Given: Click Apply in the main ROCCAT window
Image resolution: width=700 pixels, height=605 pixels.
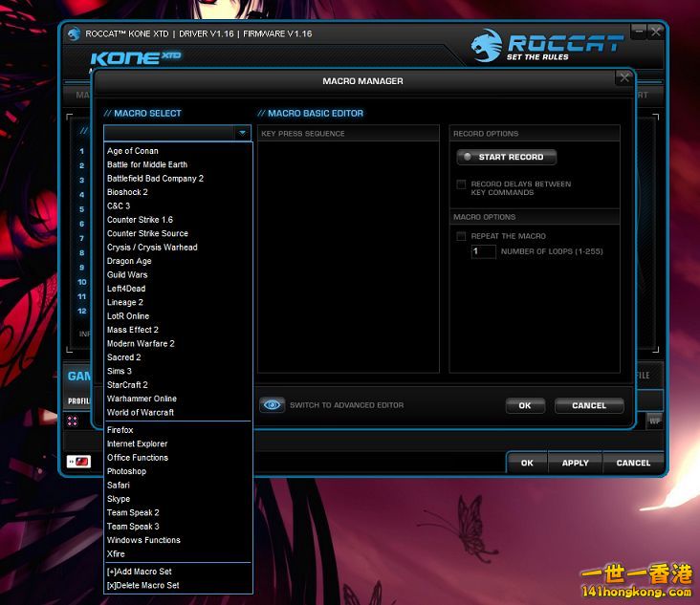Looking at the screenshot, I should coord(575,463).
